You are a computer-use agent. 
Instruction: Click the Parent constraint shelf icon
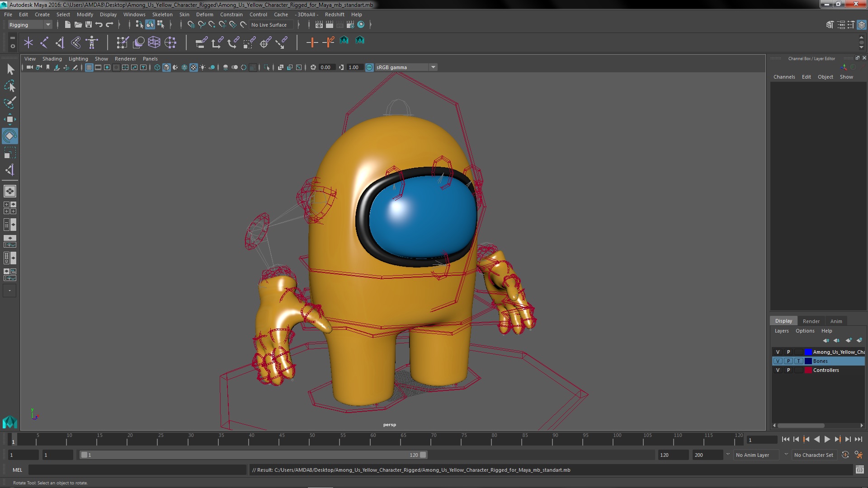[x=201, y=42]
